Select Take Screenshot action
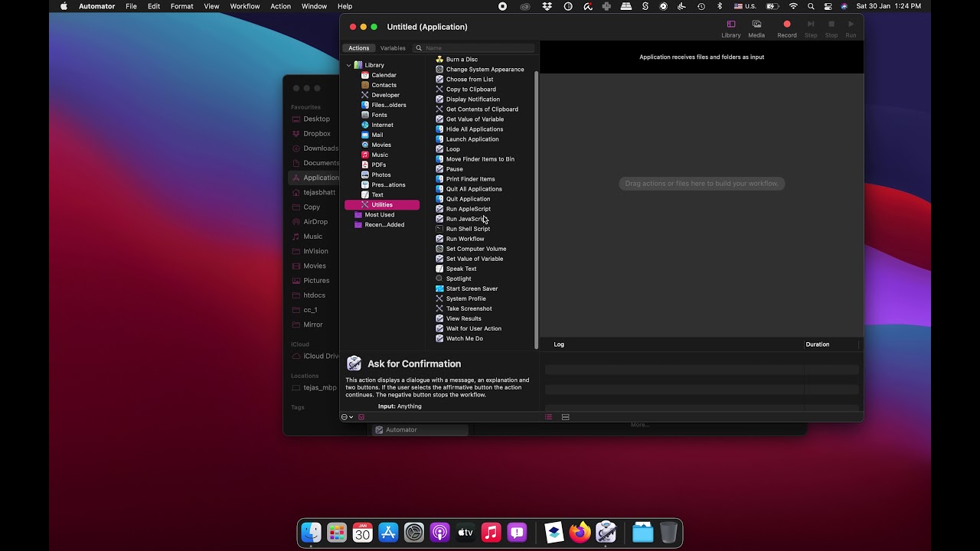This screenshot has height=551, width=980. [469, 308]
